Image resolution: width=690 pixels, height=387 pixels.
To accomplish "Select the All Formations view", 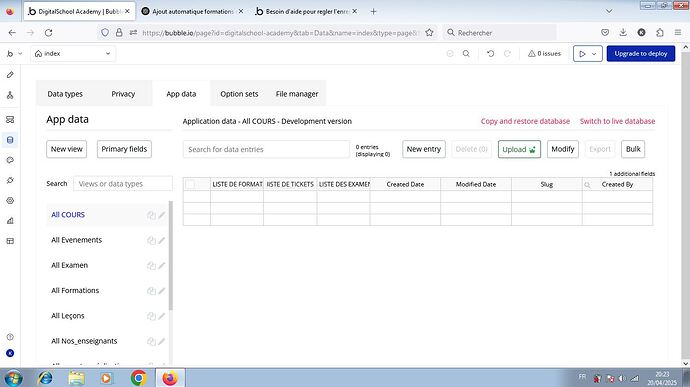I will coord(75,291).
